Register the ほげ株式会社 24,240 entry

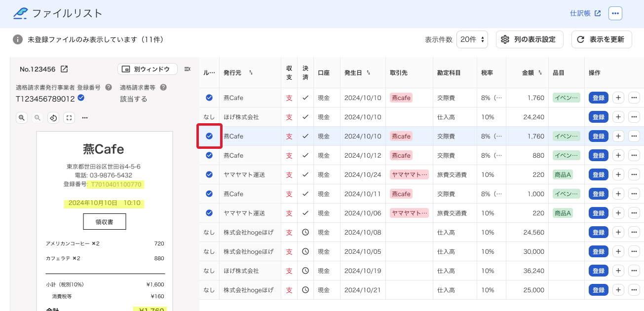[x=599, y=117]
